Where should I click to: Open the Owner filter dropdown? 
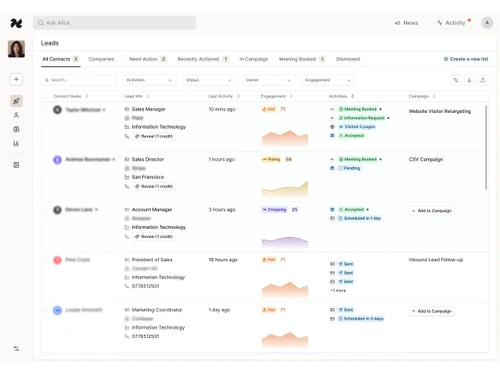tap(268, 80)
